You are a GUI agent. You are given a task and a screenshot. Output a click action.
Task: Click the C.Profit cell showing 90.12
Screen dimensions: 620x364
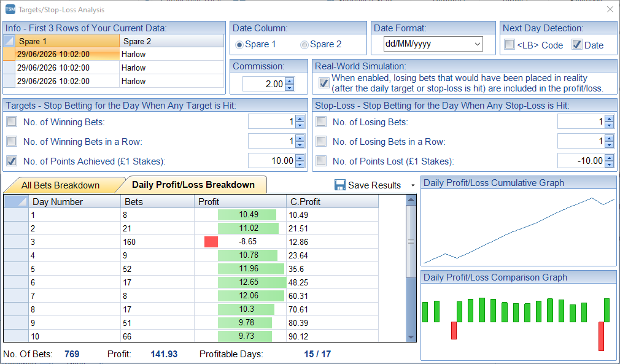tap(332, 336)
